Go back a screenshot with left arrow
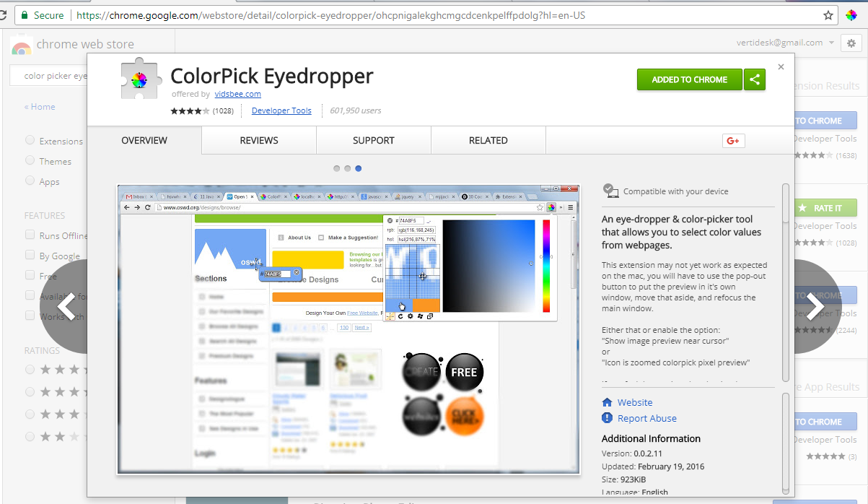868x504 pixels. pyautogui.click(x=66, y=306)
